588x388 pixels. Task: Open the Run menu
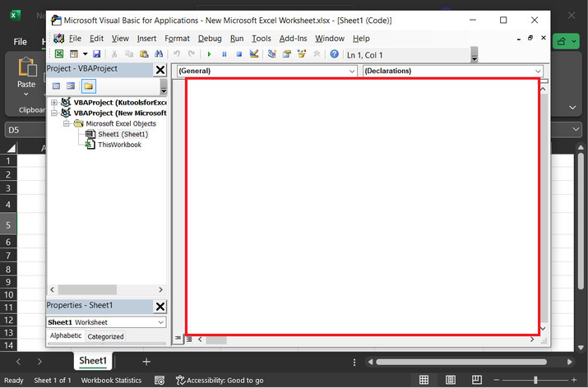tap(237, 39)
